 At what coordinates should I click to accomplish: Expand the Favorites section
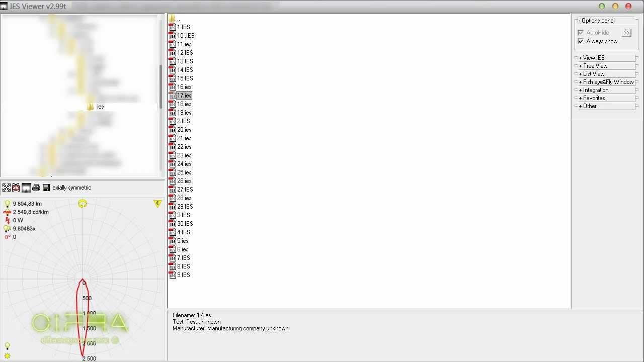click(x=605, y=98)
